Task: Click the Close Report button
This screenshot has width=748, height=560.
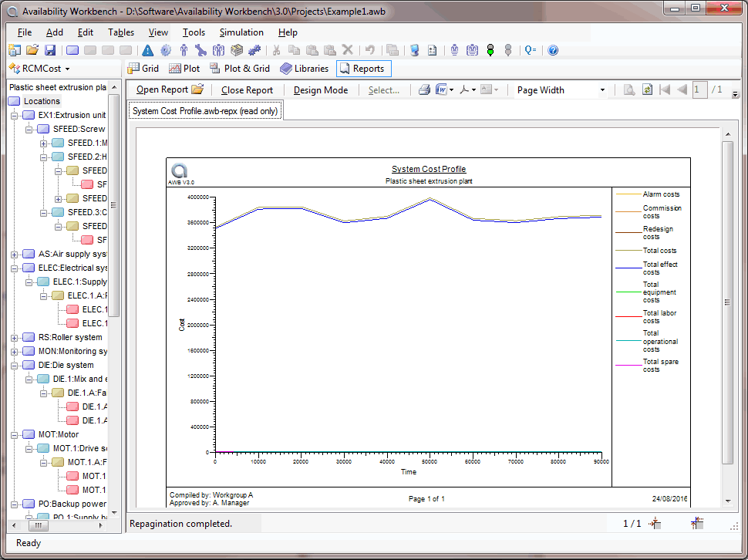Action: pyautogui.click(x=247, y=90)
